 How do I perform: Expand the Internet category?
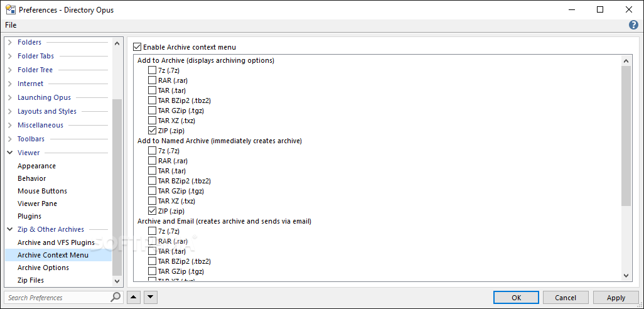point(10,84)
